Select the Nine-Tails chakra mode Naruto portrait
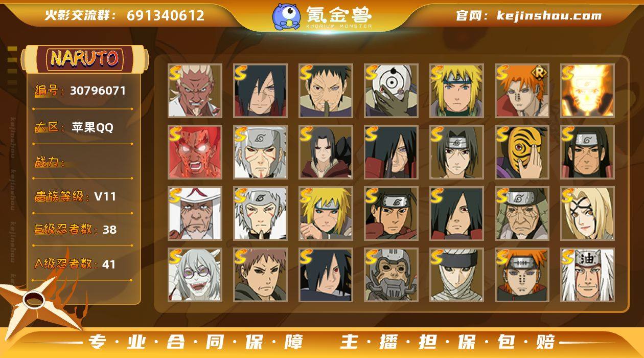 tap(587, 91)
